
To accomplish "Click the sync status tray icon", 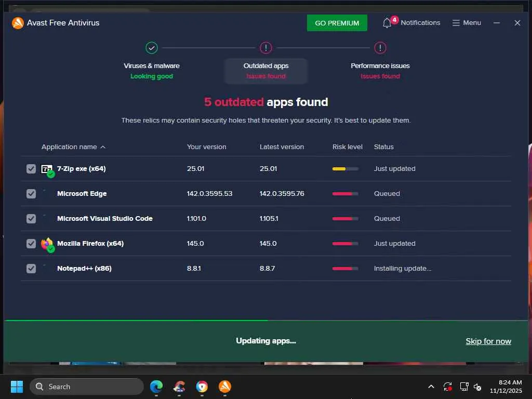I will (447, 387).
